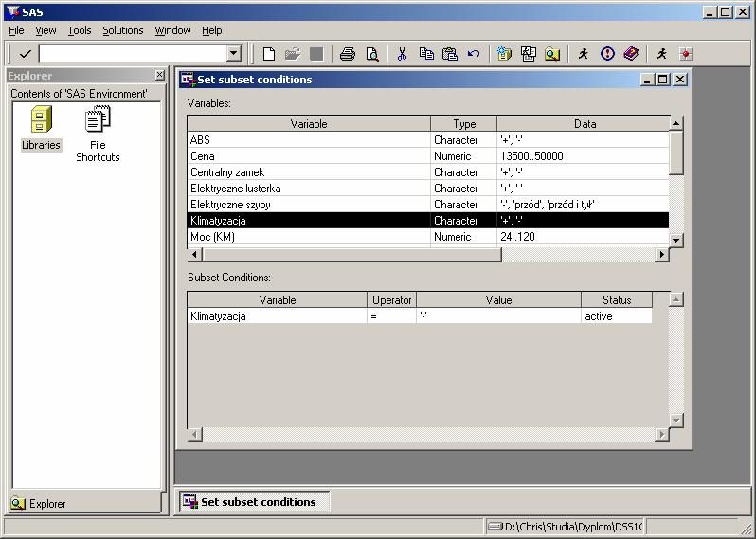
Task: Open the Help book toolbar icon
Action: 631,54
